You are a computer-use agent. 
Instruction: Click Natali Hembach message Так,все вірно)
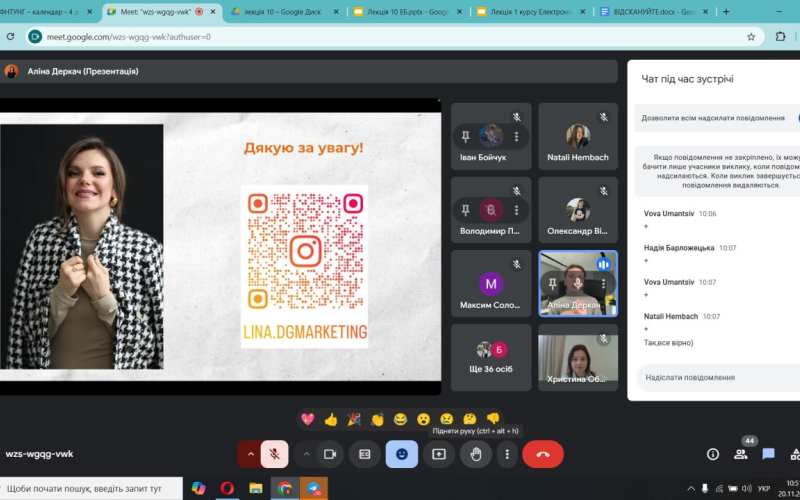(668, 343)
